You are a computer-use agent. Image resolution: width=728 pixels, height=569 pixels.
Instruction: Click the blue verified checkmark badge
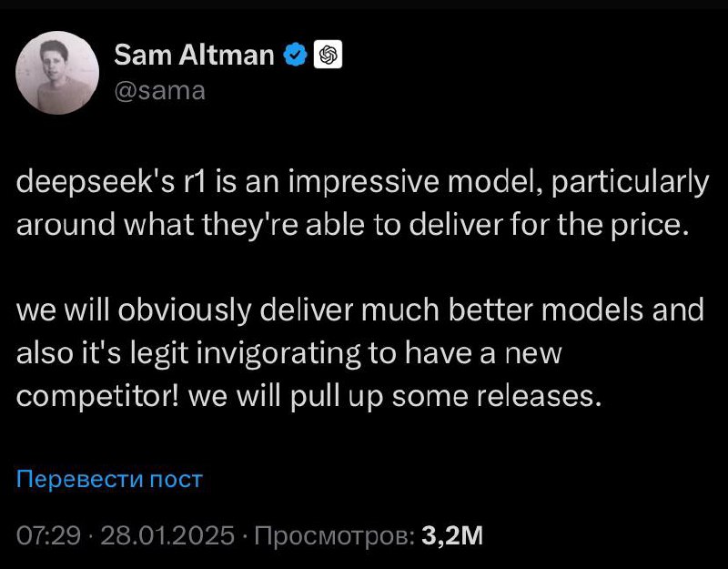295,55
